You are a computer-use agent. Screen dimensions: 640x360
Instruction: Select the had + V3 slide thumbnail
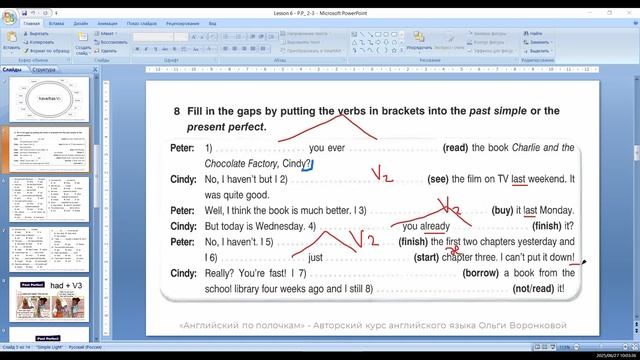(x=49, y=299)
